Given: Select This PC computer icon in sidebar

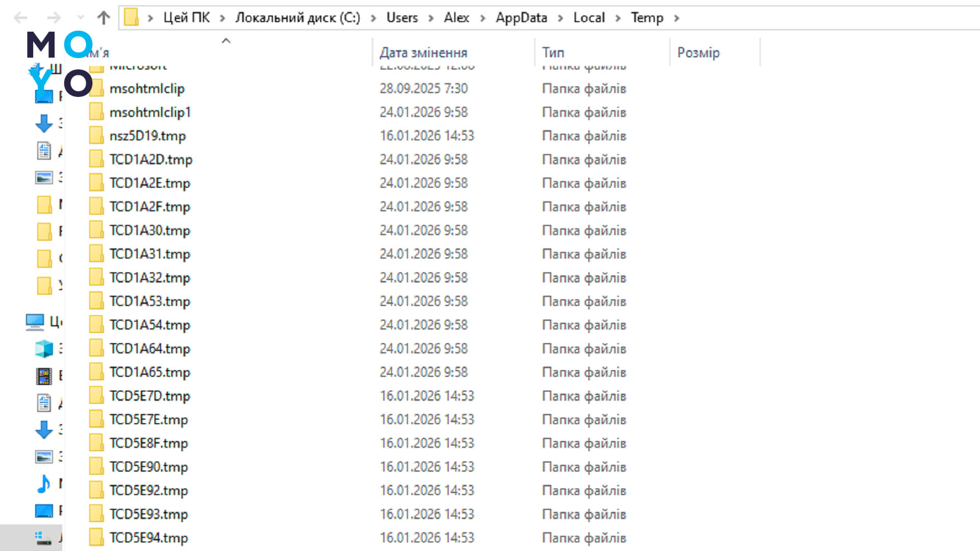Looking at the screenshot, I should coord(35,322).
